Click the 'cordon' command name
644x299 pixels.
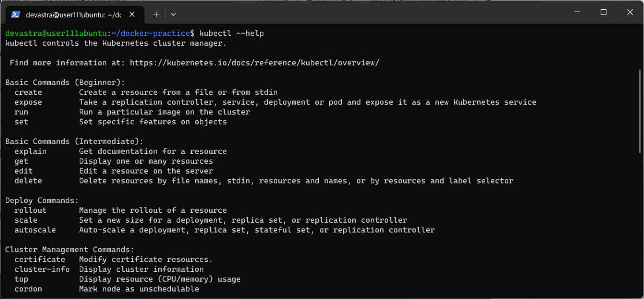pos(28,289)
